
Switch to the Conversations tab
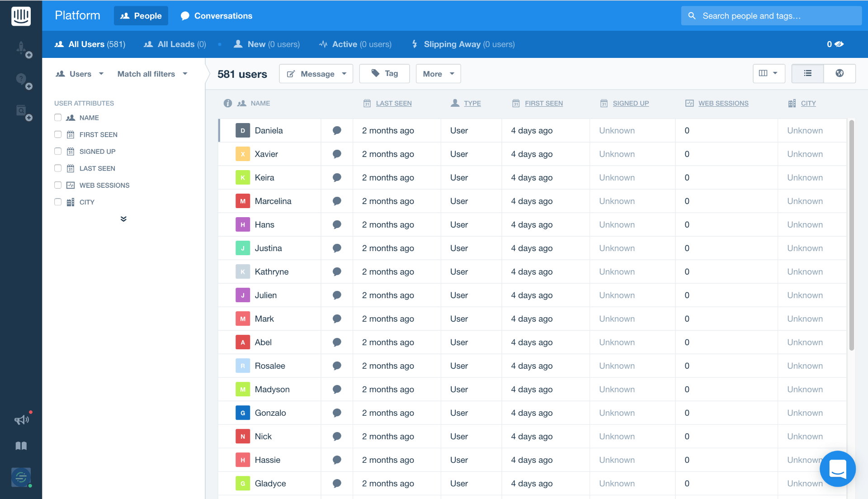[217, 16]
